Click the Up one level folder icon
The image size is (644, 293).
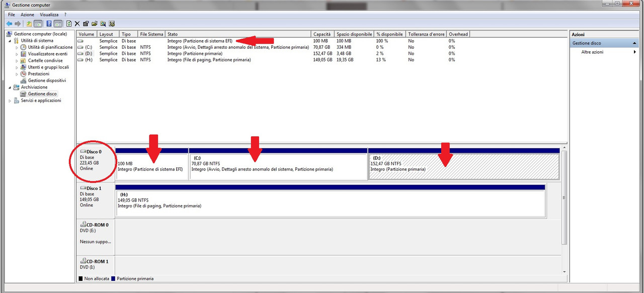[x=29, y=24]
